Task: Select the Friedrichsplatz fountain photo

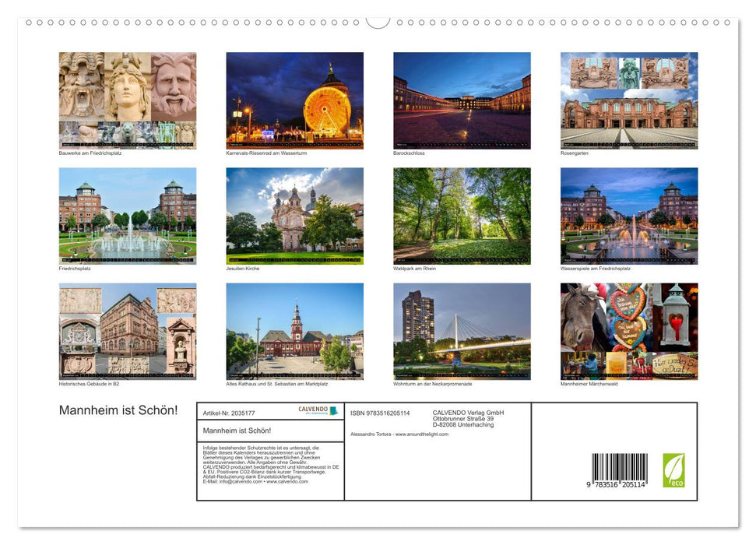Action: [x=128, y=216]
